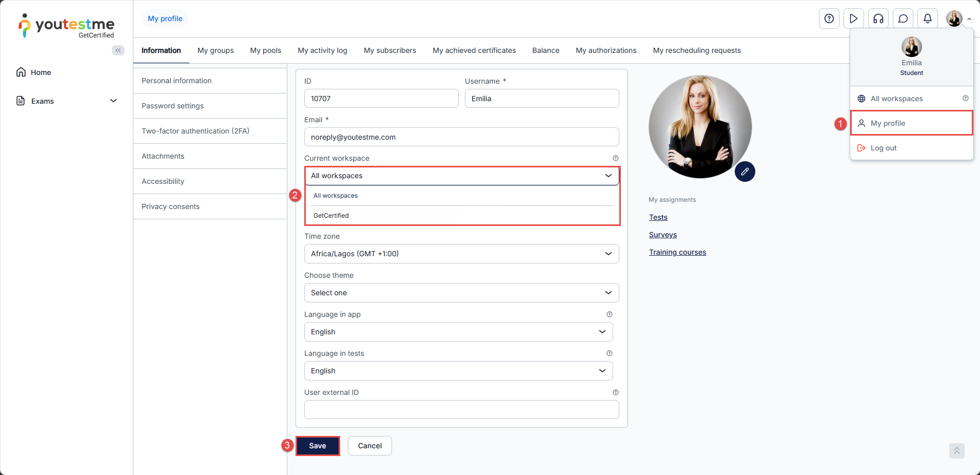
Task: Open the chat bubble icon
Action: pos(903,19)
